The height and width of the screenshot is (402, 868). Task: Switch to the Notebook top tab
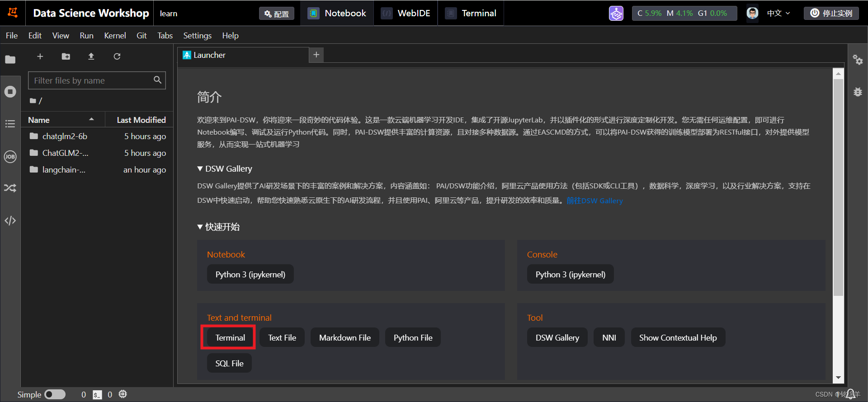(x=337, y=13)
